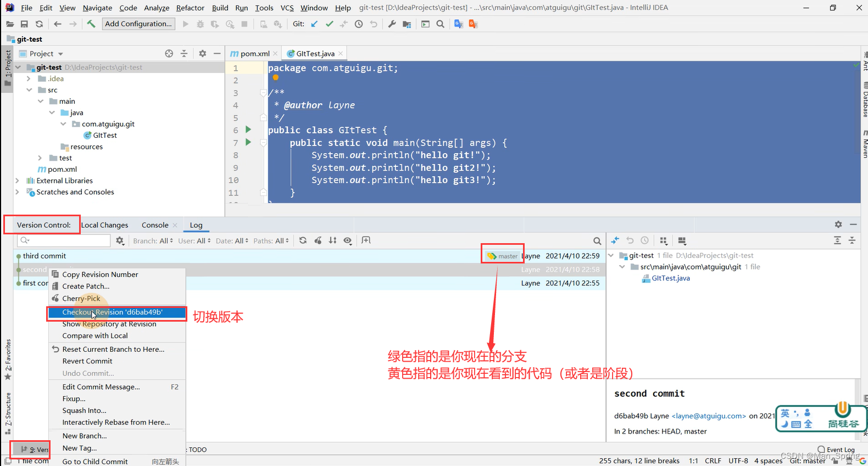
Task: Hide the Project panel with minus icon
Action: click(x=217, y=53)
